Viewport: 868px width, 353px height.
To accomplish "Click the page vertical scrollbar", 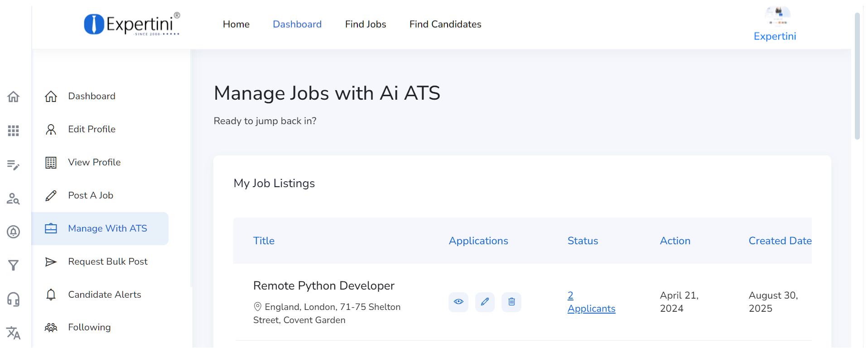I will coord(857,77).
